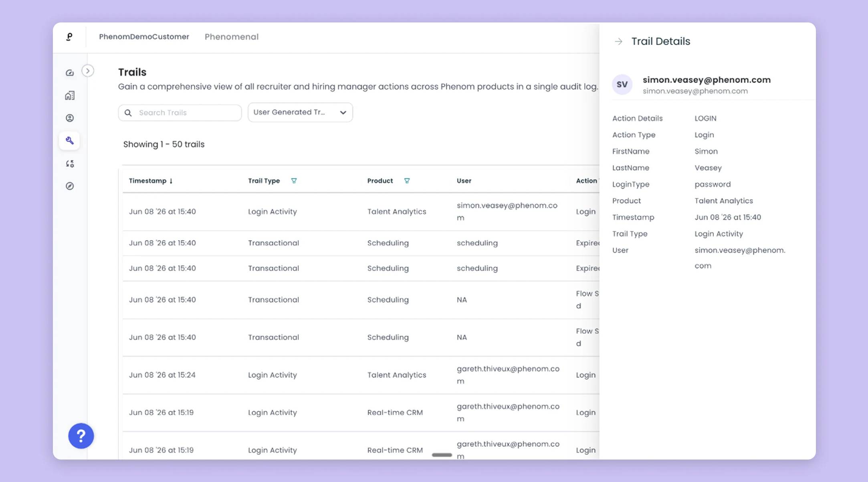
Task: Click the Trail Details panel title
Action: click(661, 41)
